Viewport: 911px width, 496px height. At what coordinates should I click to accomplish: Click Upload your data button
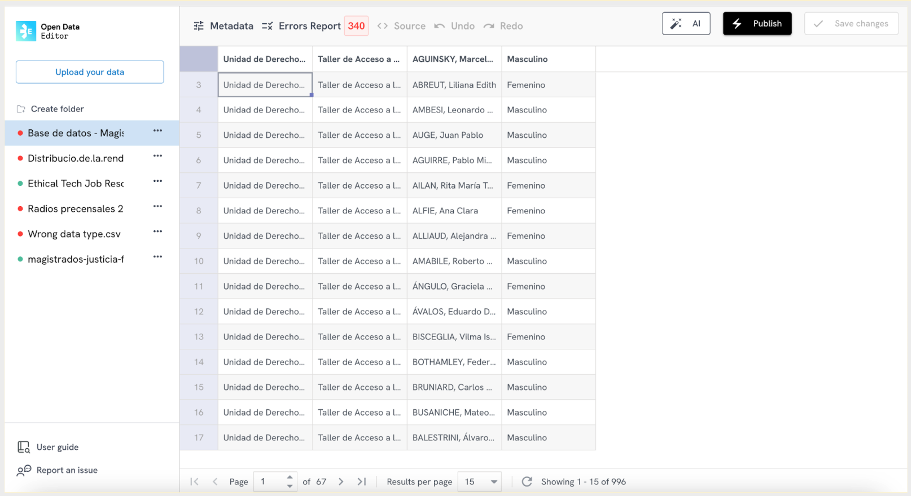tap(89, 72)
